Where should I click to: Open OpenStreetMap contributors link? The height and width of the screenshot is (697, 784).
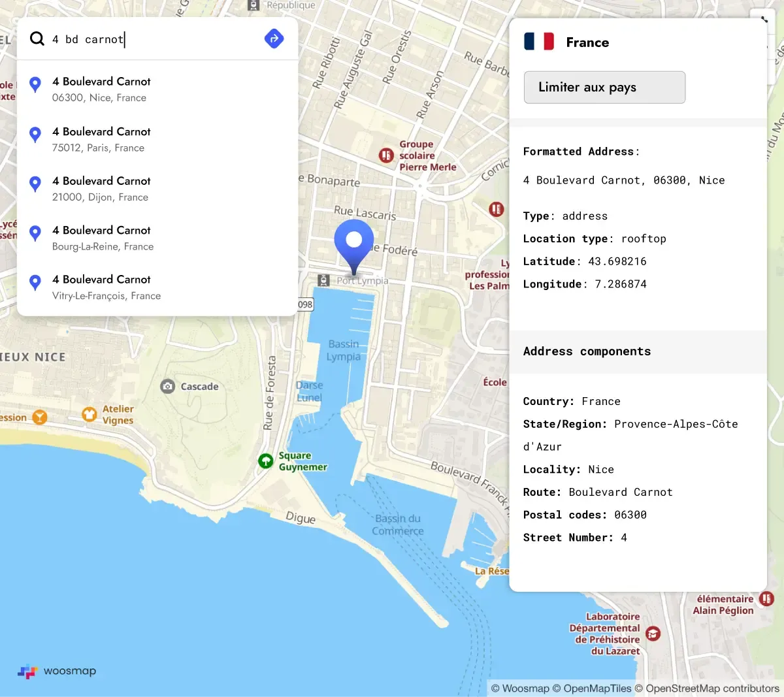[x=707, y=689]
